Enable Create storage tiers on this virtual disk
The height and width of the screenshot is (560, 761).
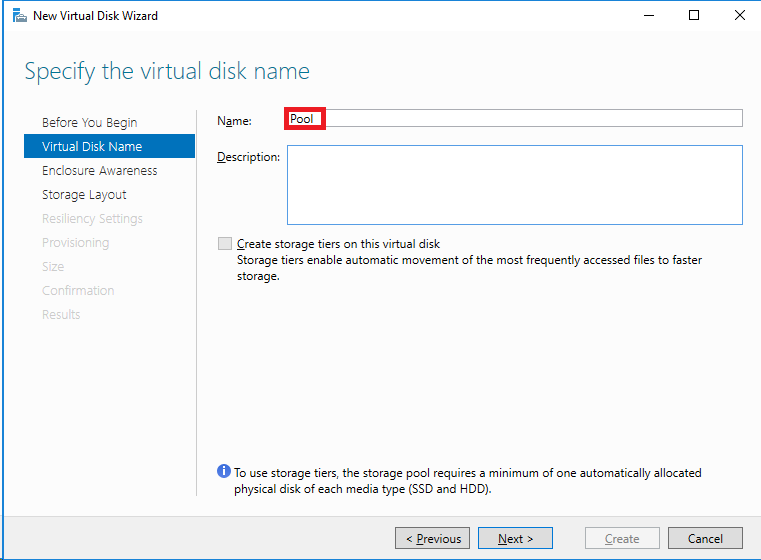225,244
